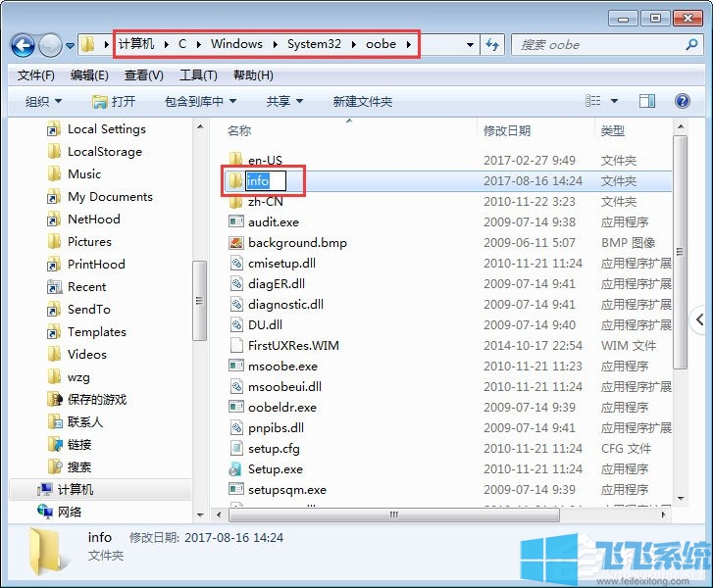The height and width of the screenshot is (588, 713).
Task: Select the setup.cfg file icon
Action: point(236,449)
